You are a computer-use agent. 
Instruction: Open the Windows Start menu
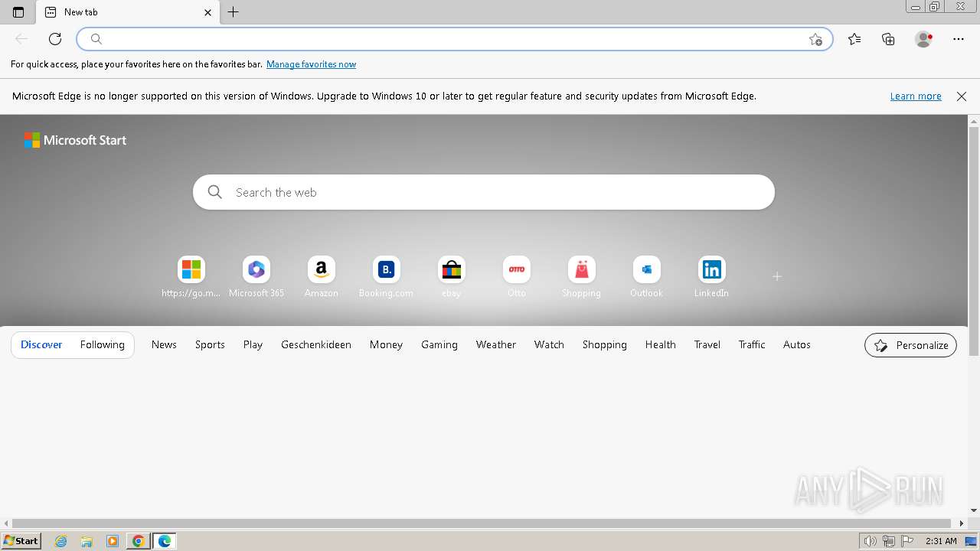(x=21, y=541)
